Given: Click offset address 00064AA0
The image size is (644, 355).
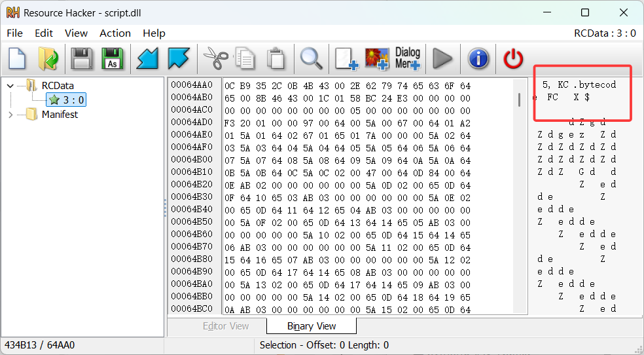Looking at the screenshot, I should (192, 85).
